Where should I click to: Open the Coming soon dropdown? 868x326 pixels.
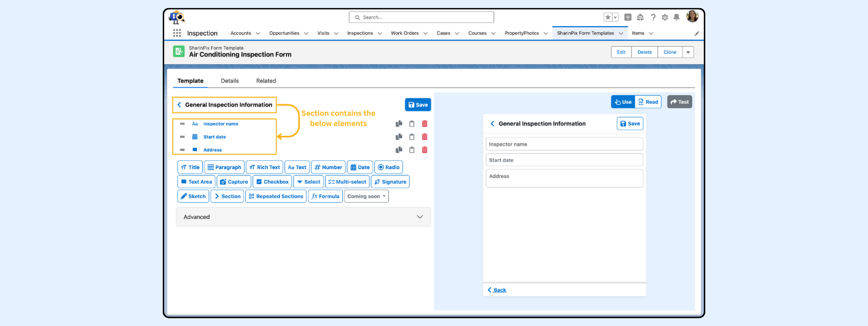click(368, 197)
